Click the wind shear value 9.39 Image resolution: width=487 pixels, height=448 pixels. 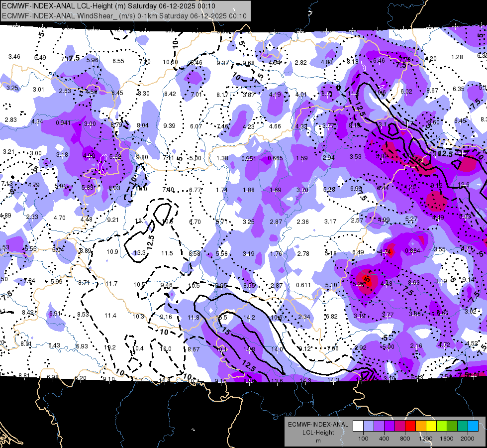click(x=169, y=125)
